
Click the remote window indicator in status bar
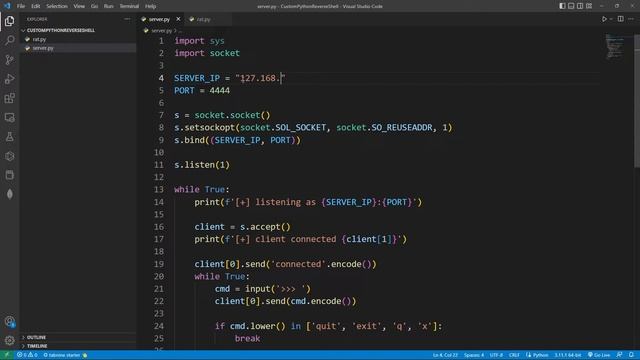point(7,355)
